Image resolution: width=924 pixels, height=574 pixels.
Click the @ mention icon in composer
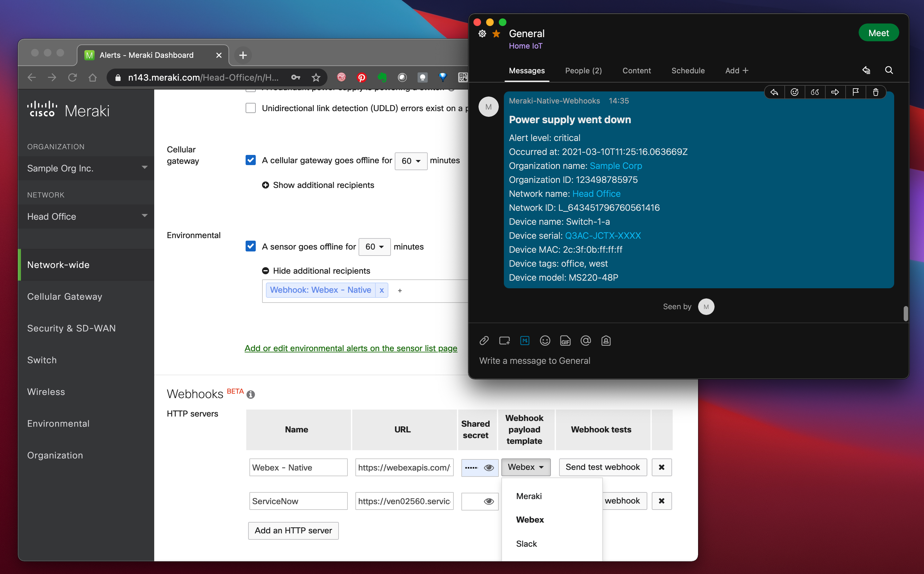point(586,341)
